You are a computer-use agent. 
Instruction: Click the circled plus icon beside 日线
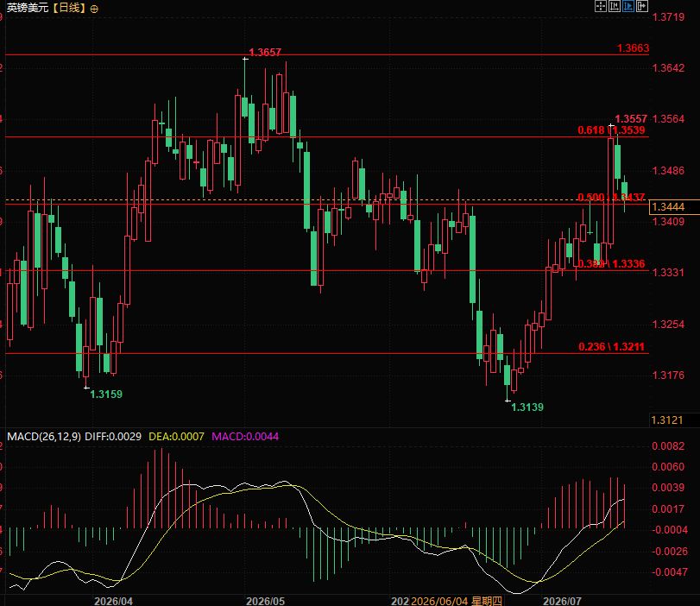coord(94,9)
